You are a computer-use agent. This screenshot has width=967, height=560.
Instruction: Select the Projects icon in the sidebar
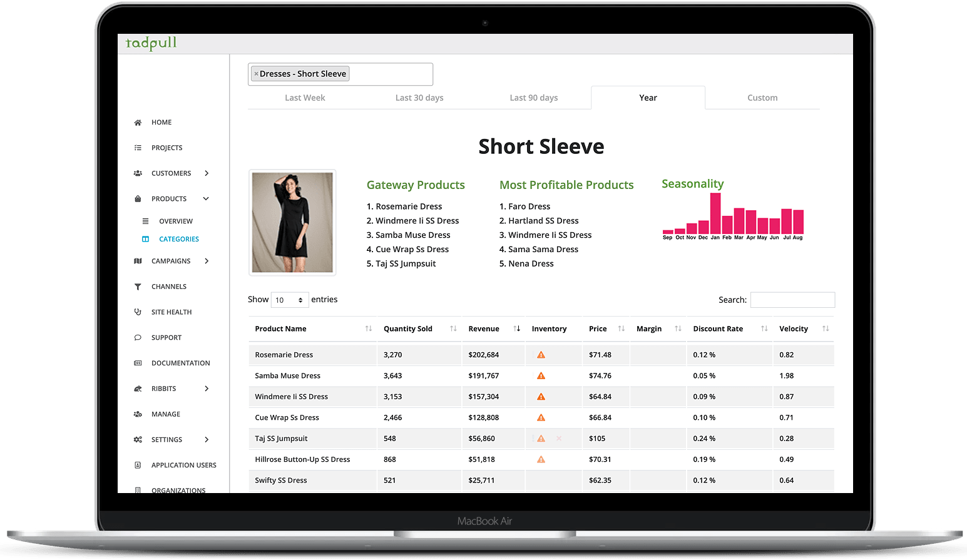coord(138,148)
